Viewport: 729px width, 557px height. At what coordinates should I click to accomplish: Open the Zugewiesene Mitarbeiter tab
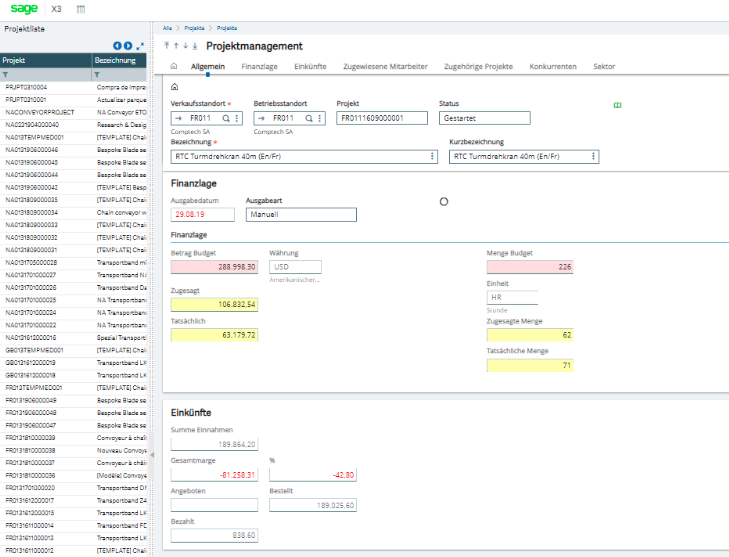click(x=385, y=66)
